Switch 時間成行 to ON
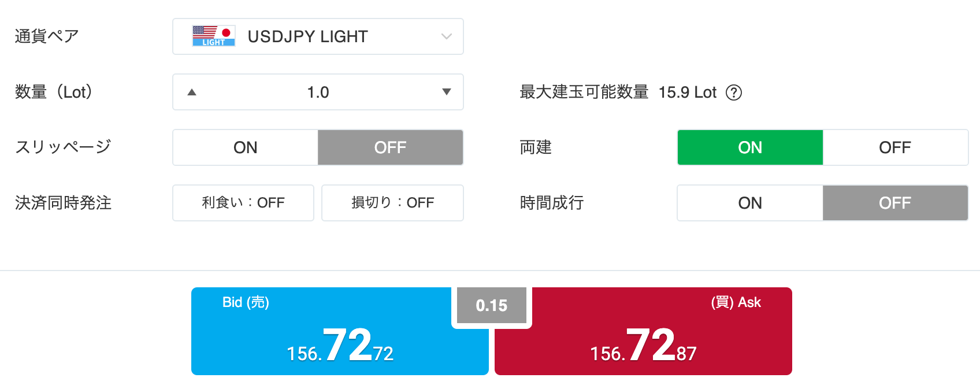The width and height of the screenshot is (980, 385). click(x=750, y=203)
